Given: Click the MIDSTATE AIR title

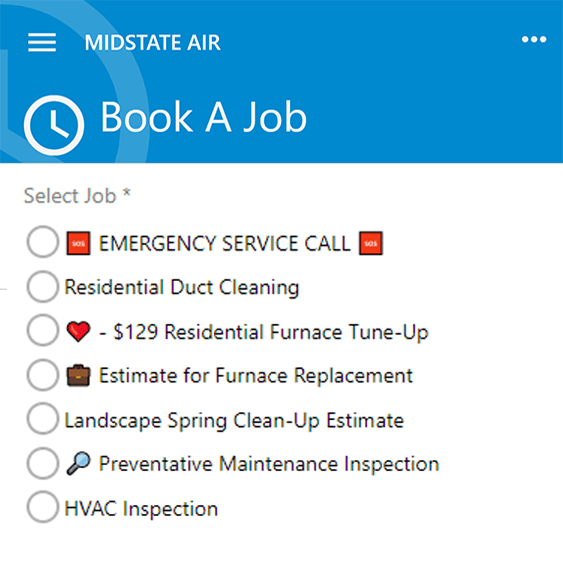Looking at the screenshot, I should [x=153, y=42].
